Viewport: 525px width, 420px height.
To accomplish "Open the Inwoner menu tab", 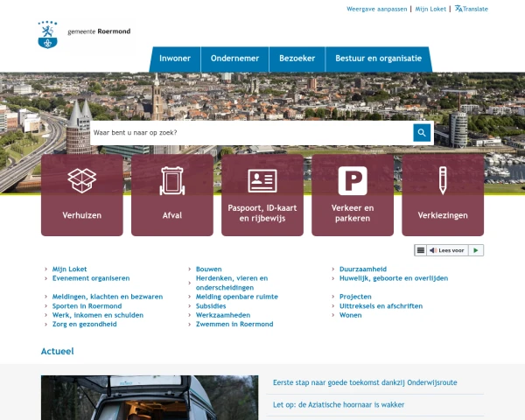I will point(175,59).
